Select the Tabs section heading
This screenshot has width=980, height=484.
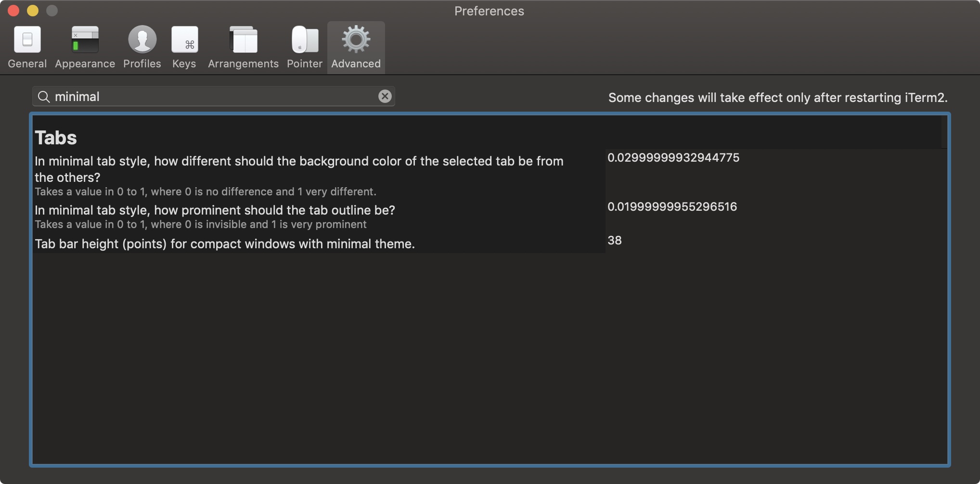click(55, 138)
